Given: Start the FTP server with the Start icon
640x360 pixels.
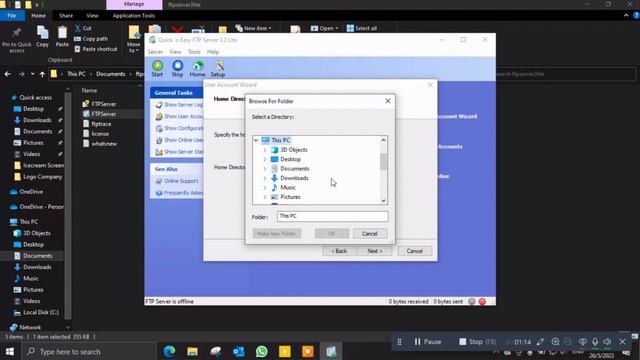Looking at the screenshot, I should point(158,66).
